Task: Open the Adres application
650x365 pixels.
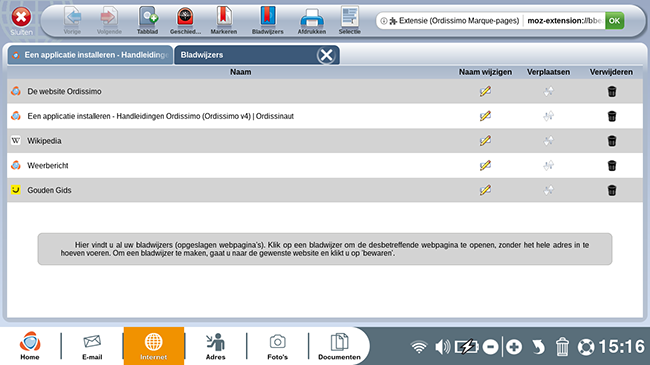Action: (x=216, y=346)
